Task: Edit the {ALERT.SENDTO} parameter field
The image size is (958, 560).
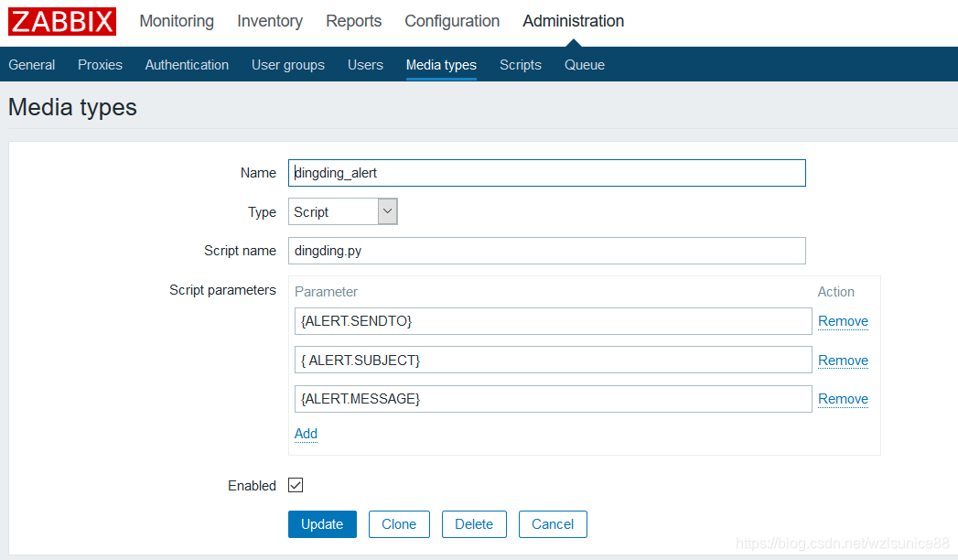Action: (x=553, y=321)
